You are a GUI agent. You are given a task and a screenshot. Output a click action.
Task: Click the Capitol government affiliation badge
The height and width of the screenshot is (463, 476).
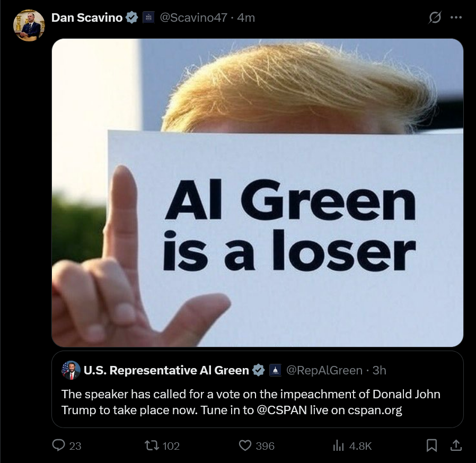pos(275,370)
